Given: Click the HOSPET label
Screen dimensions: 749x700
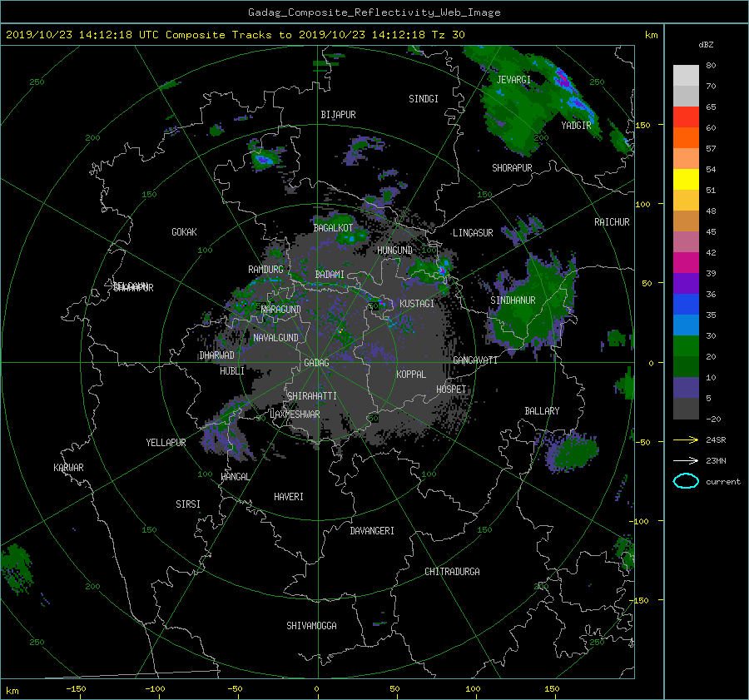Looking at the screenshot, I should pyautogui.click(x=451, y=390).
